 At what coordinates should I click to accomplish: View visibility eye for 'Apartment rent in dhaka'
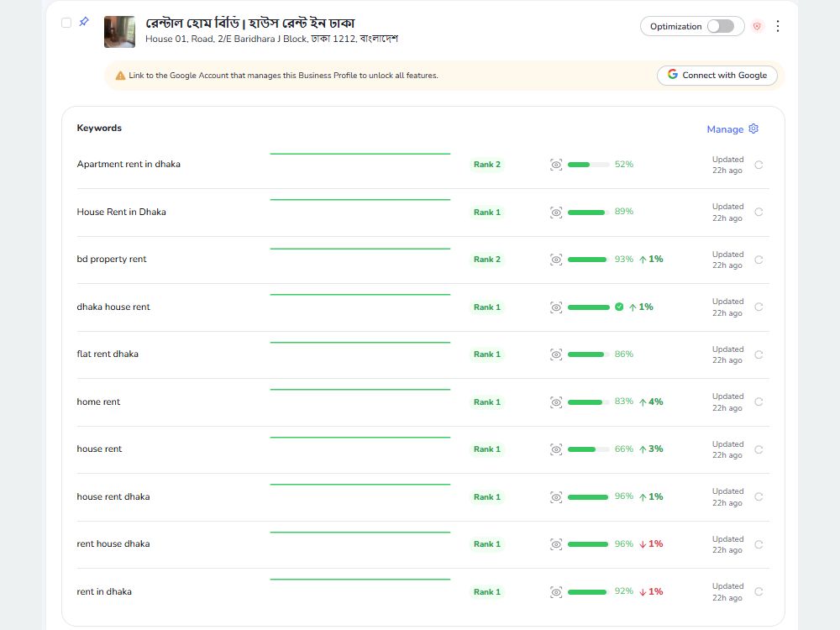point(556,165)
